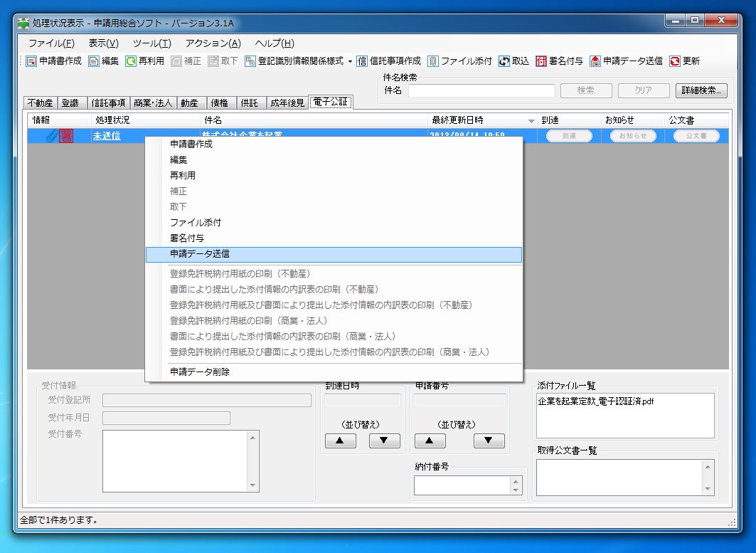Viewport: 756px width, 553px height.
Task: Click the 納付番号 down spinner arrow
Action: coord(516,490)
